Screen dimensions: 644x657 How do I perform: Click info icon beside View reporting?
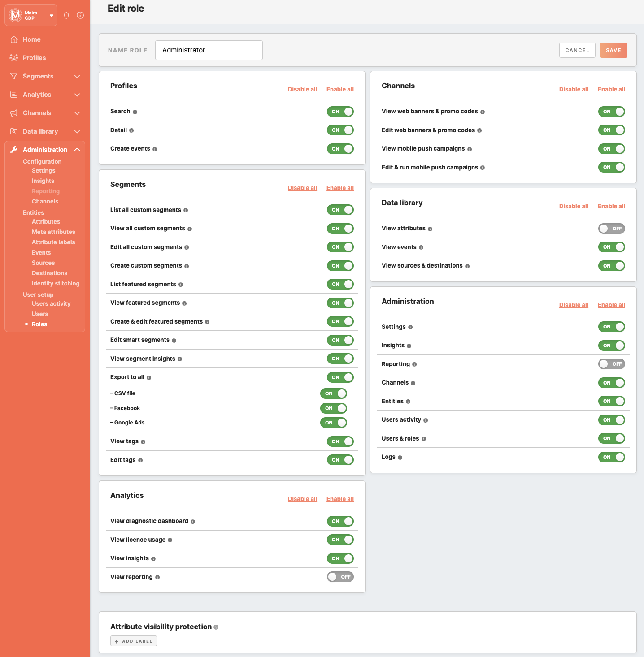tap(157, 577)
